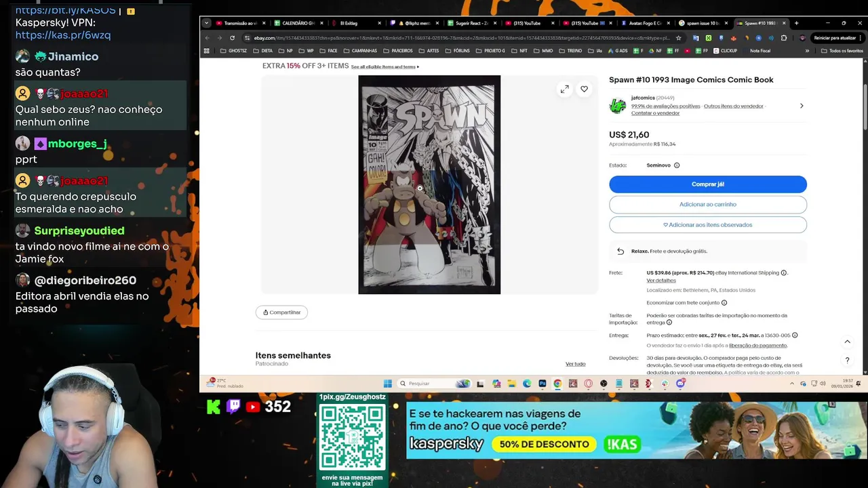Image resolution: width=868 pixels, height=488 pixels.
Task: Click the Compartilhar share button
Action: point(281,312)
